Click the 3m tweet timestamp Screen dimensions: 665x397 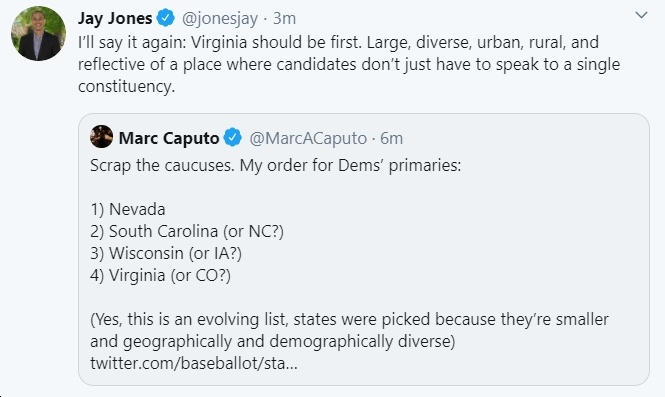coord(284,18)
